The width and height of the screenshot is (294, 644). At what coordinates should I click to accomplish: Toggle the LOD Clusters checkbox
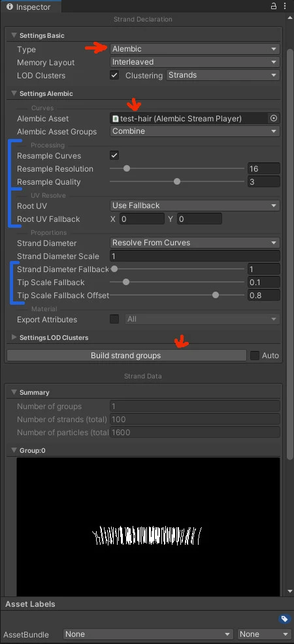[x=114, y=75]
